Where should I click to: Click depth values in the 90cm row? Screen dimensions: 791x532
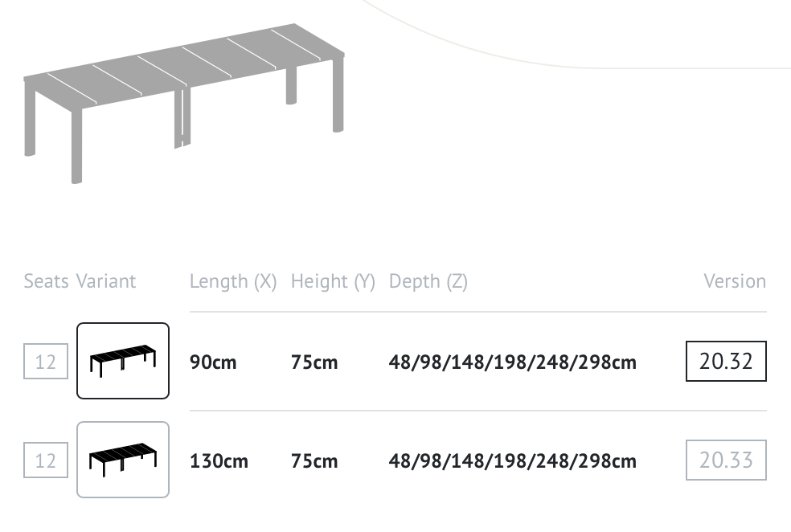pyautogui.click(x=512, y=362)
